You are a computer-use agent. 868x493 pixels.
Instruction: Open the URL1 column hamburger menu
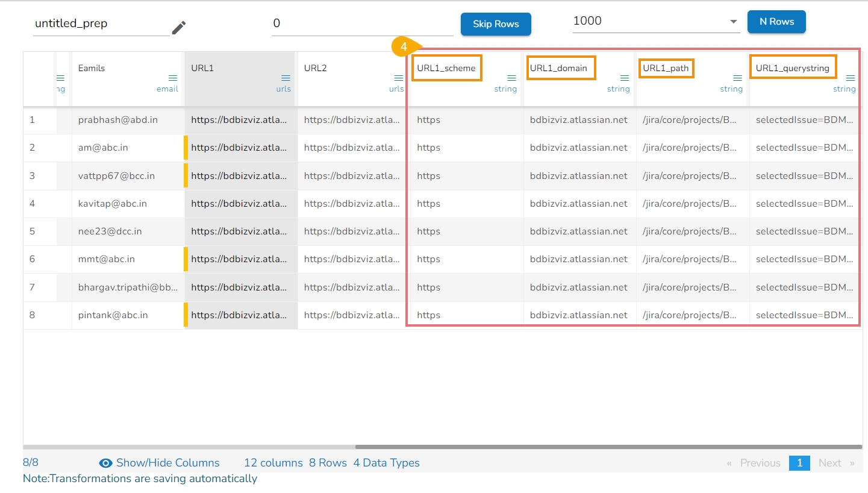286,78
